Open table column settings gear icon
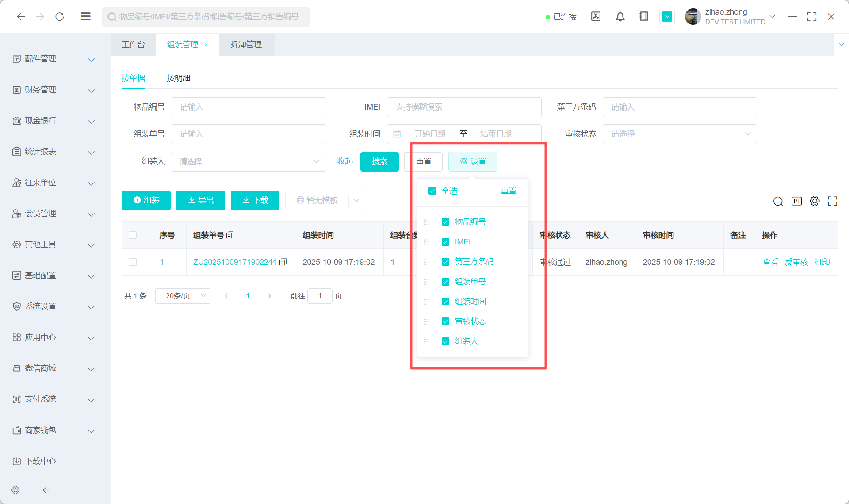 pos(815,201)
